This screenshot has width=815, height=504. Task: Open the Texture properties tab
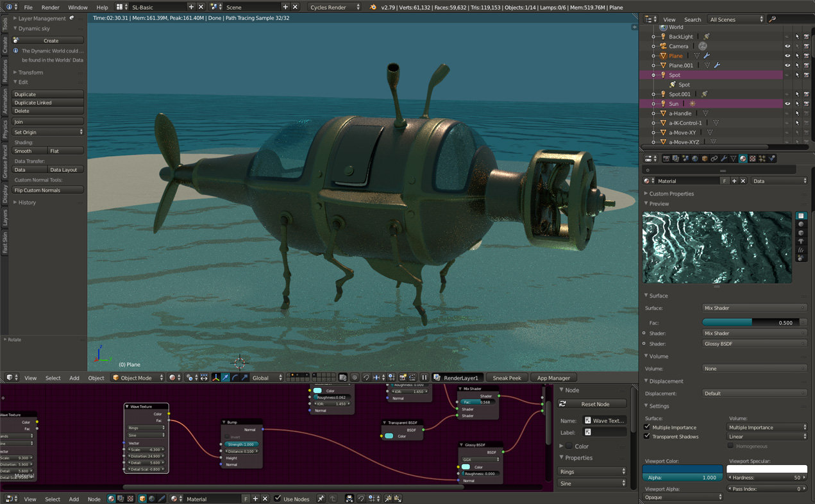tap(753, 158)
